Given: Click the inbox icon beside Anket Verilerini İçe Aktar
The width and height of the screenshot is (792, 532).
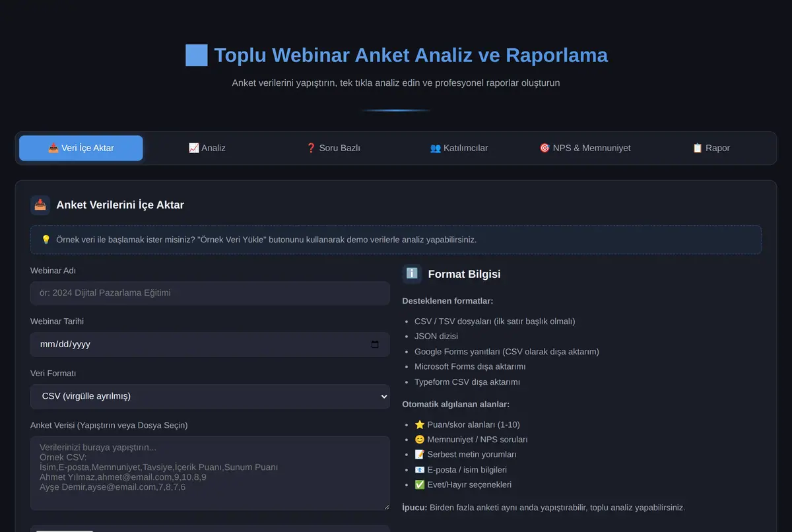Looking at the screenshot, I should (x=40, y=205).
